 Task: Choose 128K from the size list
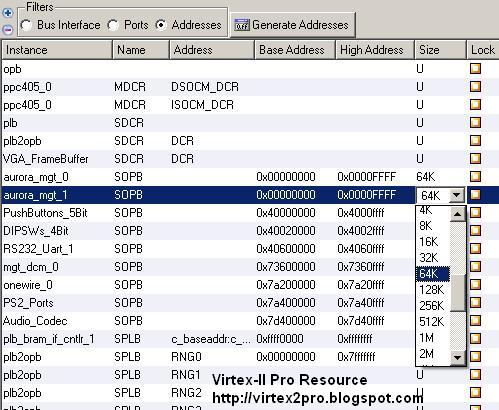(x=432, y=290)
